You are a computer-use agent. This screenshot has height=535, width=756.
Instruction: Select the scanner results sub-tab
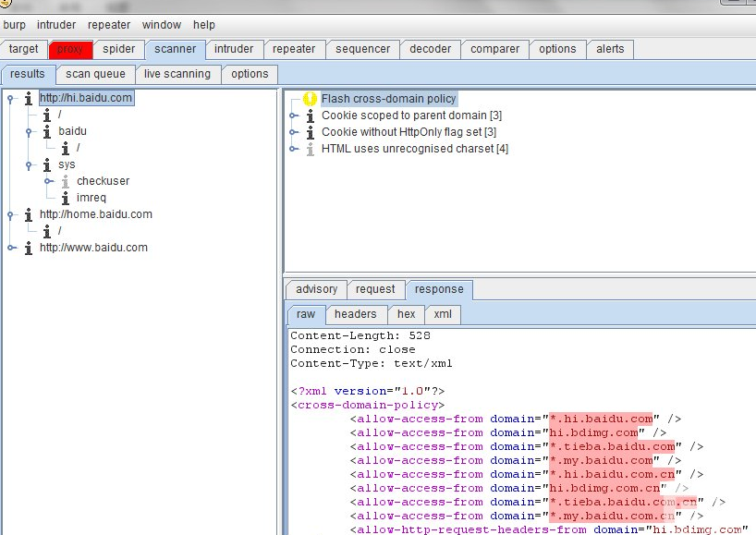tap(28, 74)
